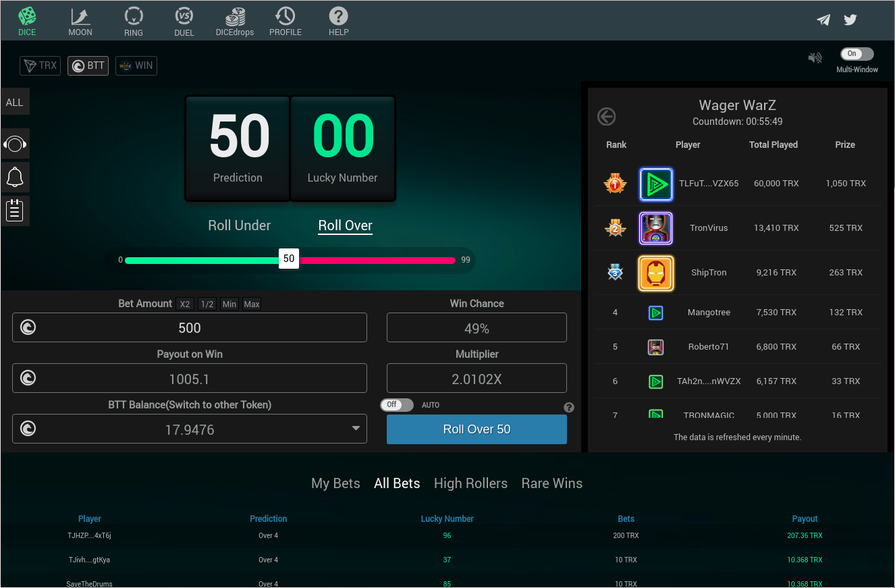Click the Twitter bird icon

(x=850, y=20)
